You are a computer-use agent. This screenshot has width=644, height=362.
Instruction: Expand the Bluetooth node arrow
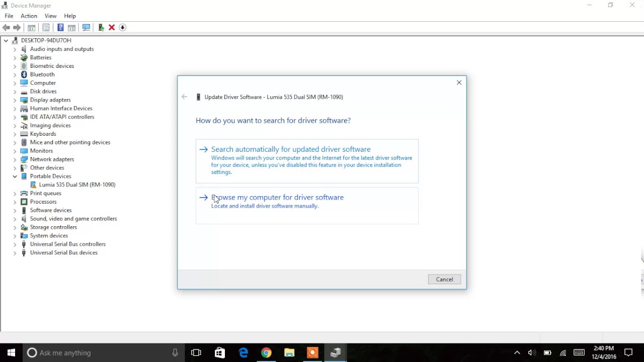click(15, 74)
